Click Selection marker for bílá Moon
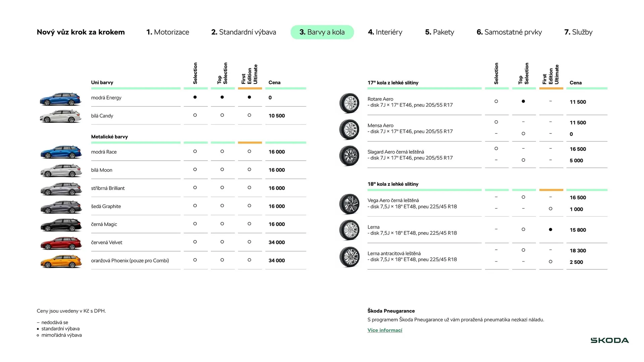This screenshot has height=362, width=644. click(195, 169)
